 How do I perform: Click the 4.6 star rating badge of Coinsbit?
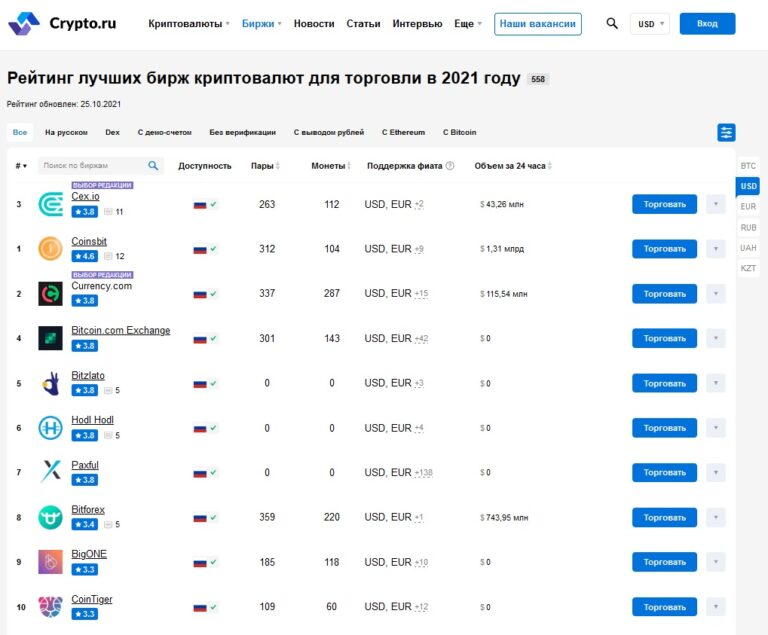[85, 256]
